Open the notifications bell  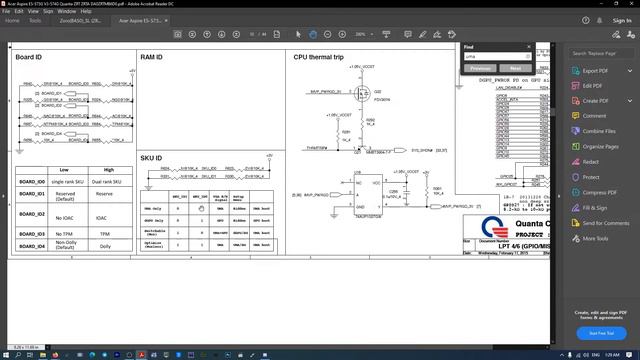pyautogui.click(x=599, y=20)
